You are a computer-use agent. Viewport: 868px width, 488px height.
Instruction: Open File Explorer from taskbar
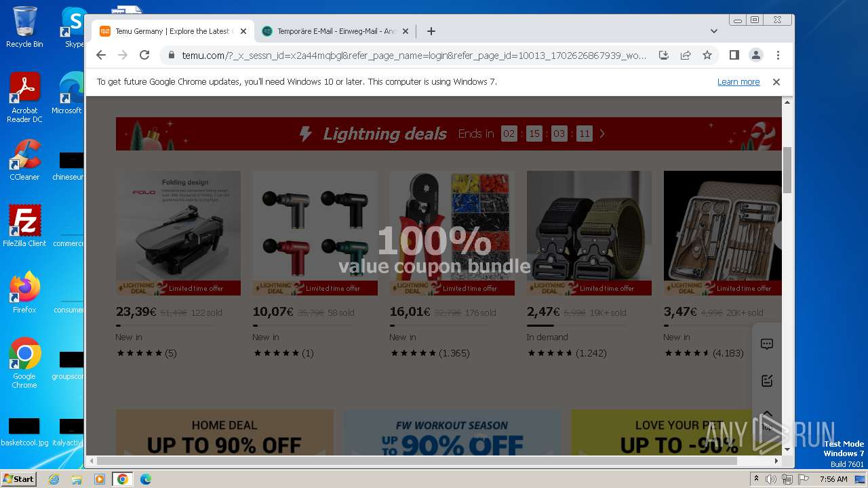[x=77, y=479]
